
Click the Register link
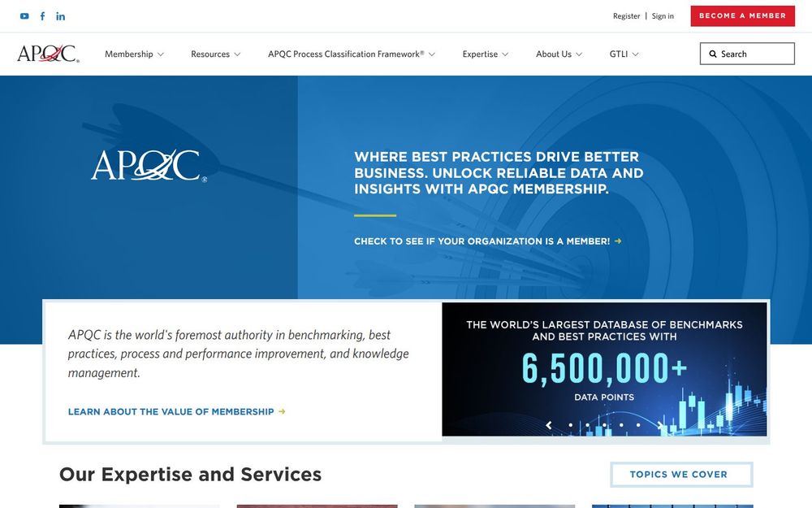pyautogui.click(x=627, y=16)
